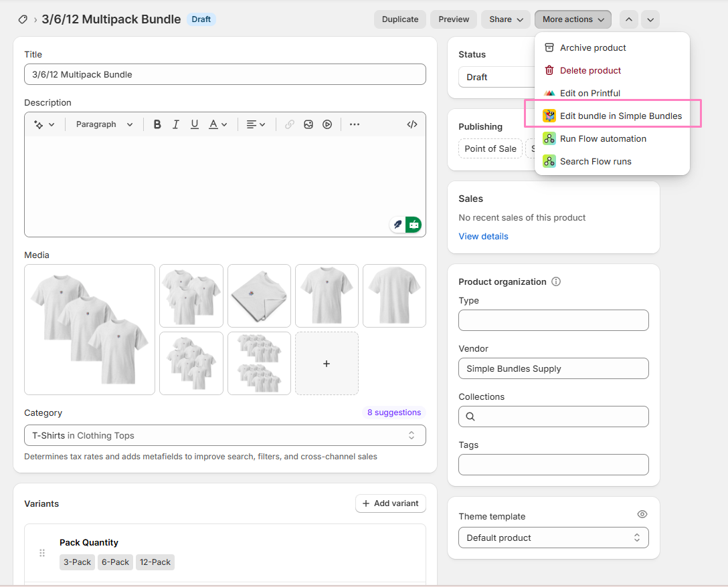This screenshot has height=587, width=728.
Task: Open the Share dropdown button
Action: click(505, 19)
